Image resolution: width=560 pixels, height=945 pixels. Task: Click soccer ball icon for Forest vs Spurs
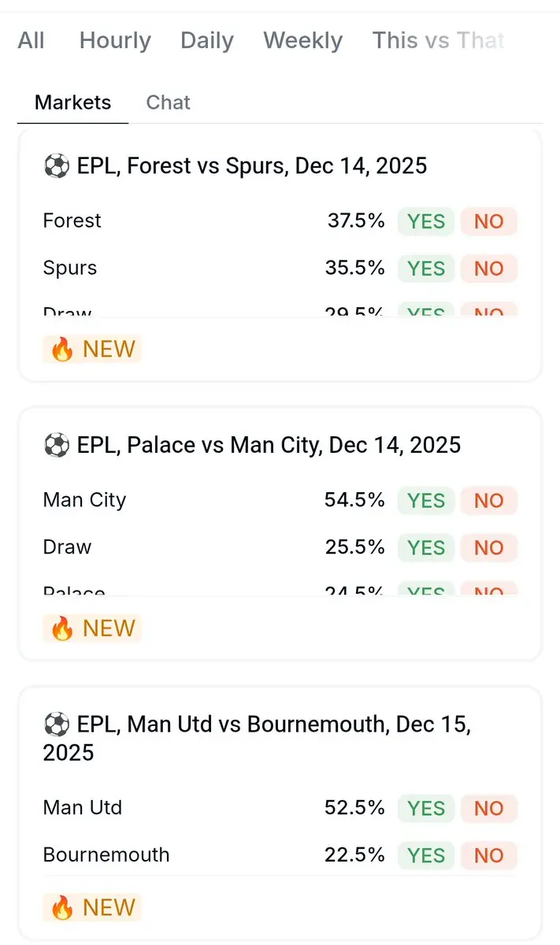[56, 166]
